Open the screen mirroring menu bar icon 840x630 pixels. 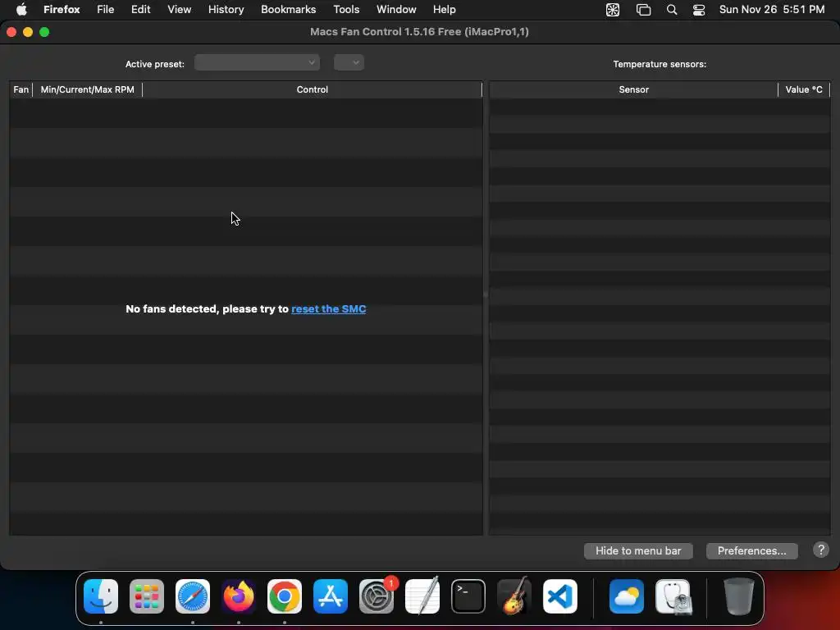(643, 10)
